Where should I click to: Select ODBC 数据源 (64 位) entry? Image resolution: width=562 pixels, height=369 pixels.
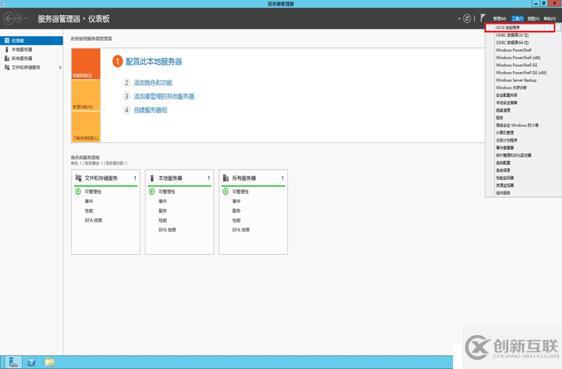pyautogui.click(x=512, y=43)
